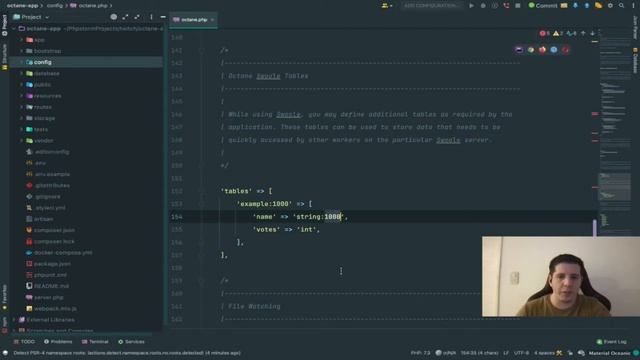Click the editor vertical scrollbar thumb
This screenshot has width=640, height=360.
click(x=595, y=228)
